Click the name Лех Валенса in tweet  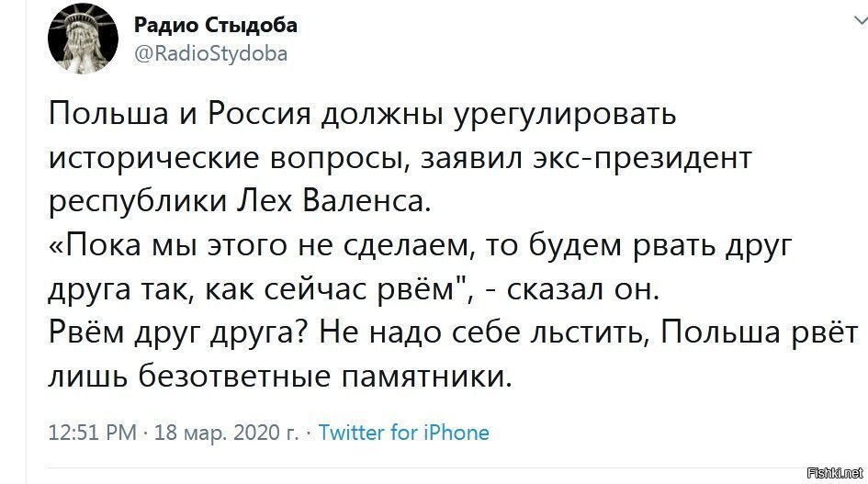pyautogui.click(x=333, y=201)
